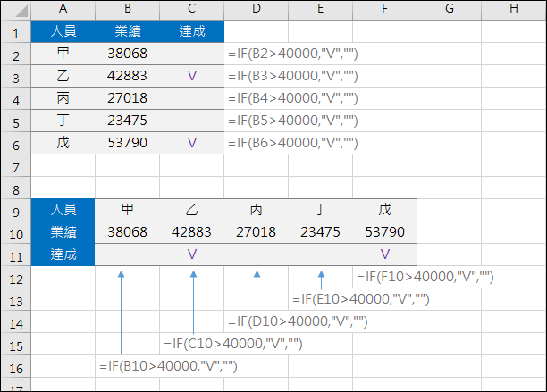Click cell B6 value 53790

(x=127, y=143)
